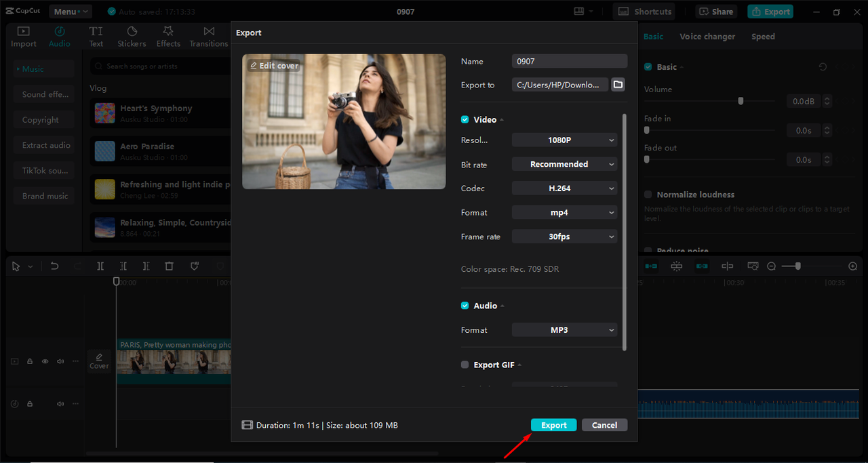Open the Bit rate Recommended dropdown
This screenshot has width=868, height=463.
(564, 164)
